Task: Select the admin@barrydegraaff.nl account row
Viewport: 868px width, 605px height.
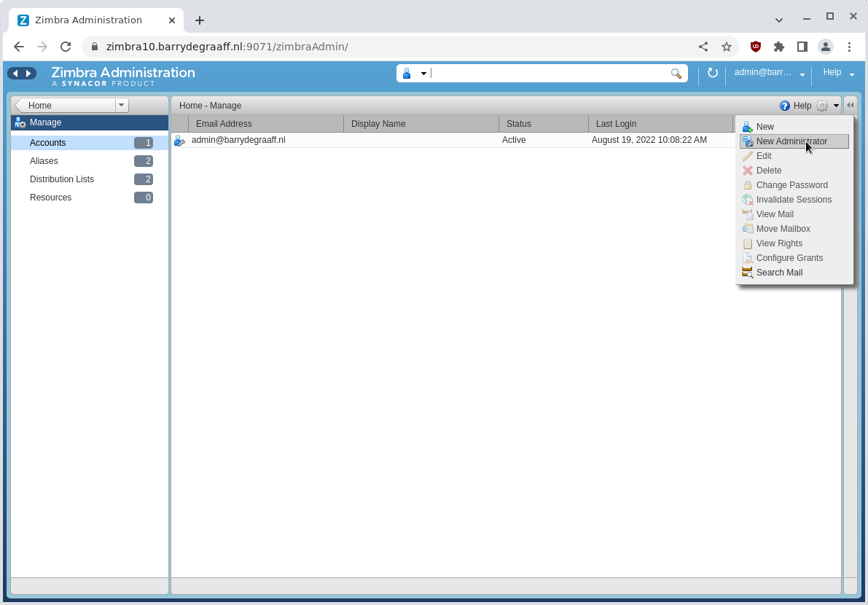Action: [454, 140]
